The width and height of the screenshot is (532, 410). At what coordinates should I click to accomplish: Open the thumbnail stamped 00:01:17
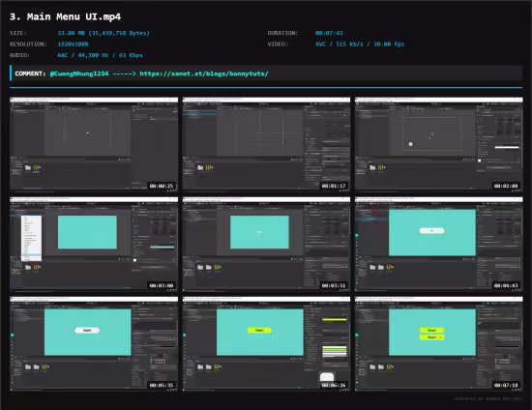(x=266, y=144)
